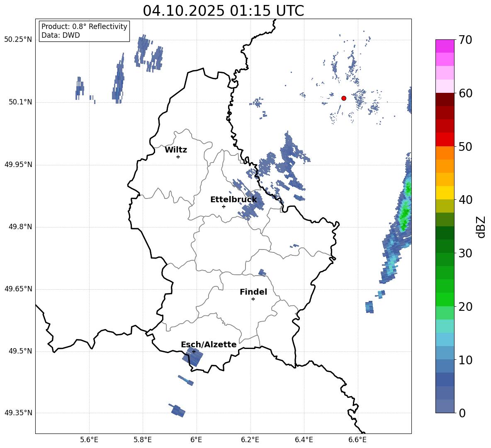This screenshot has height=448, width=491.
Task: Click the magenta top colorbar segment
Action: point(445,46)
